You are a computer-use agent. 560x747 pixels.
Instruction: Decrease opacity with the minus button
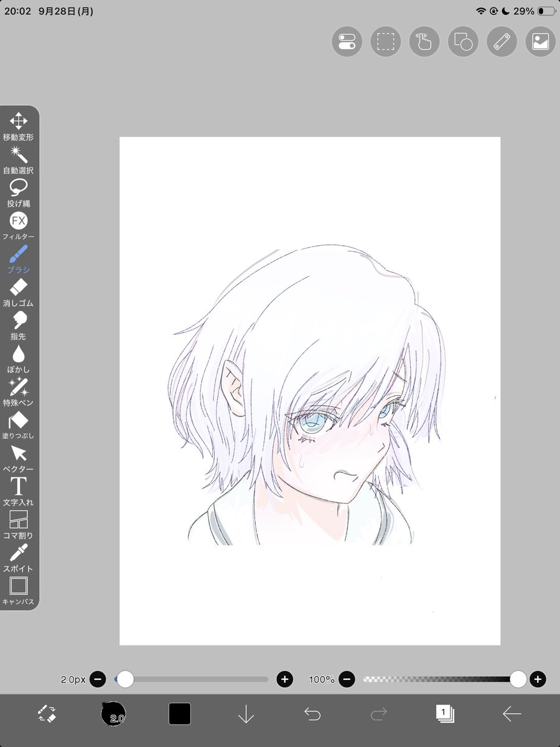coord(347,679)
